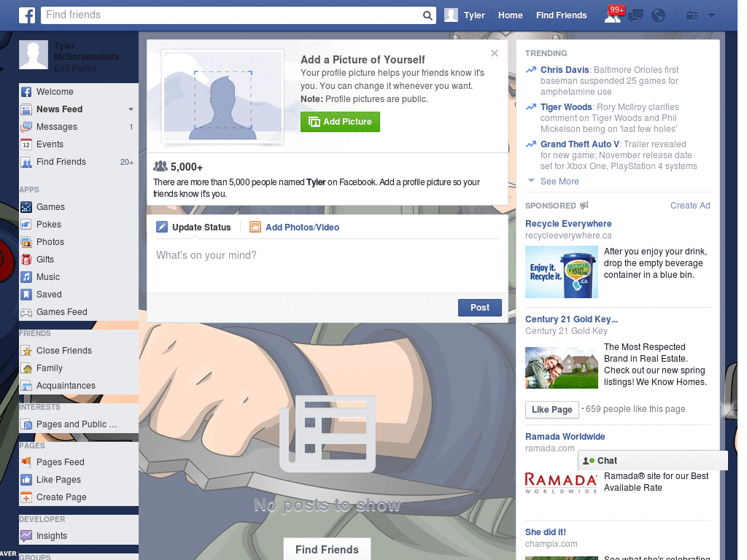747x560 pixels.
Task: Click the Find friends search field
Action: pyautogui.click(x=231, y=15)
